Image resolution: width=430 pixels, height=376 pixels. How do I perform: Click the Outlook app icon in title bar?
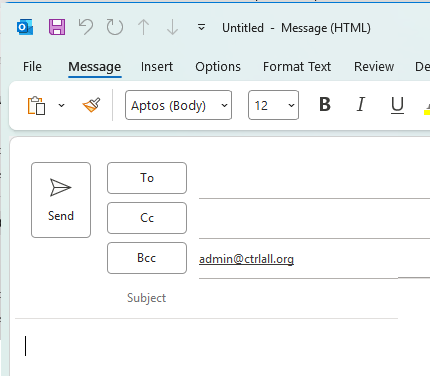pos(25,27)
